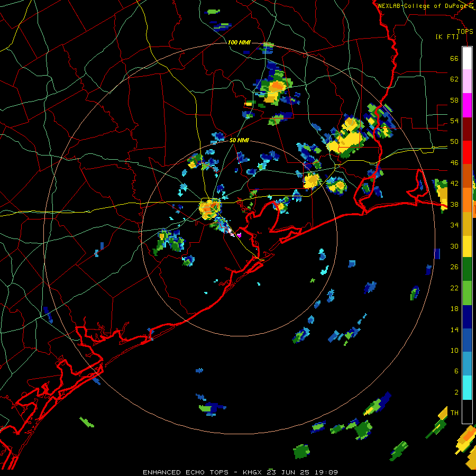Choose the dark red (maroon) legend swatch
Viewport: 476px width, 476px height.
(x=467, y=129)
